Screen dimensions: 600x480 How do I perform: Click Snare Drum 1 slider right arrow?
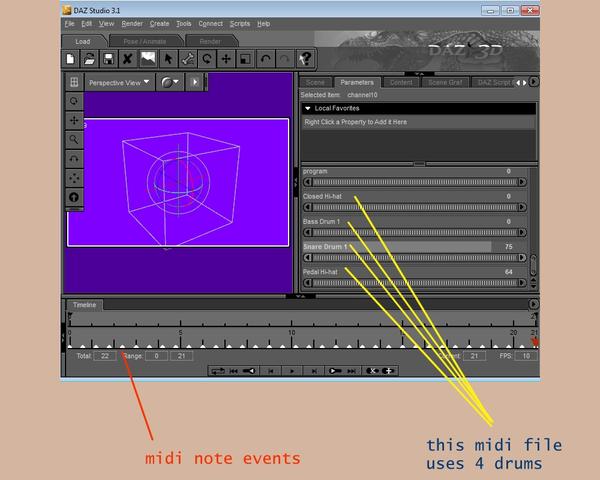tap(522, 258)
